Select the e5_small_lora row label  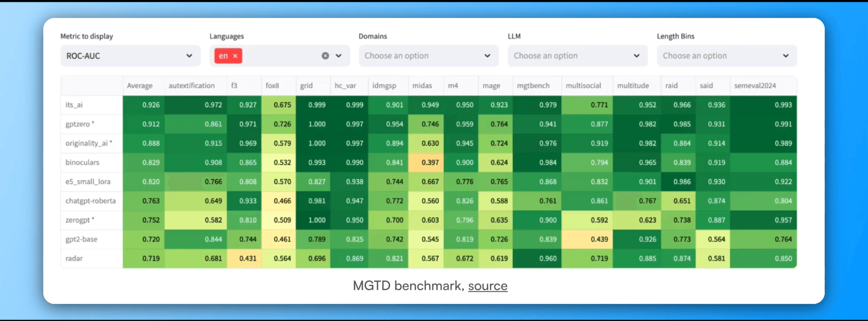click(92, 182)
